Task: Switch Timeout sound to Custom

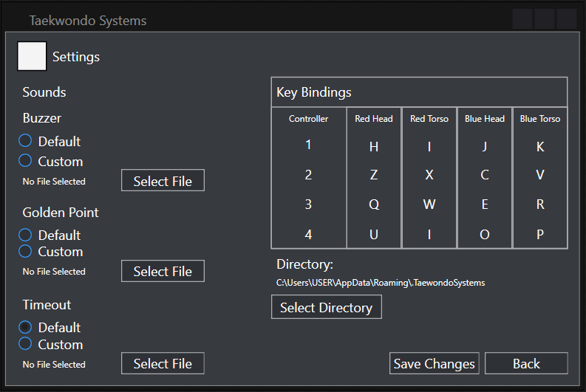Action: click(26, 344)
